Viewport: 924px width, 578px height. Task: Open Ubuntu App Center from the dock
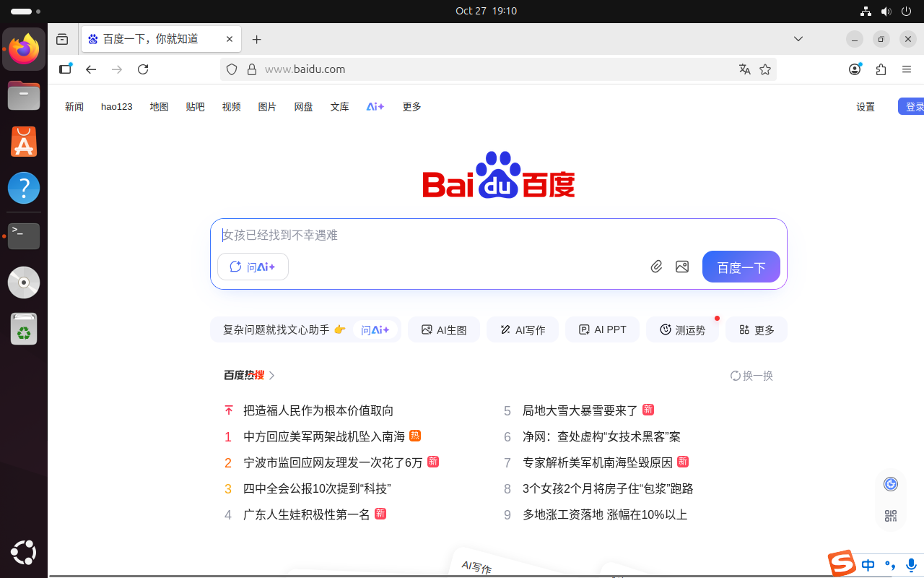point(24,142)
